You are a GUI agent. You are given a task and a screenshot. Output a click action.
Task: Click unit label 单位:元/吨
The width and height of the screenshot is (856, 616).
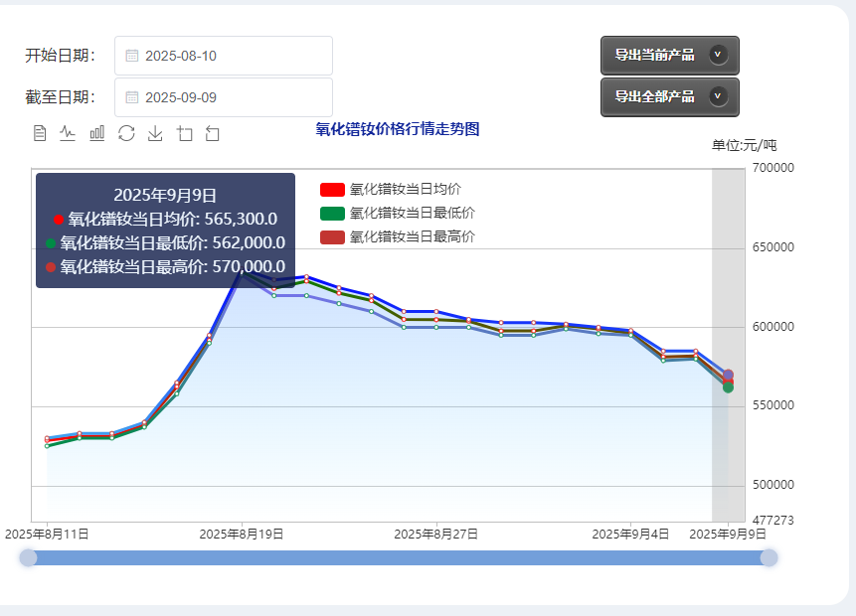744,145
